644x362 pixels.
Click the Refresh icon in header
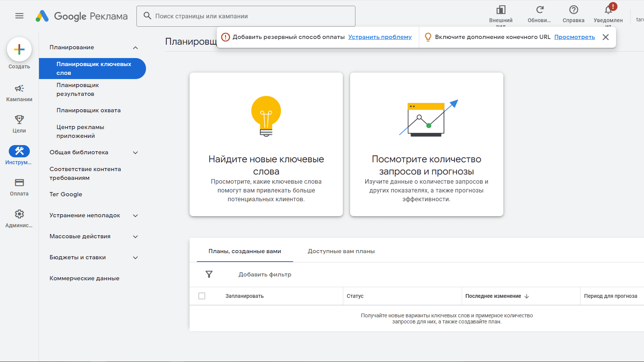539,10
